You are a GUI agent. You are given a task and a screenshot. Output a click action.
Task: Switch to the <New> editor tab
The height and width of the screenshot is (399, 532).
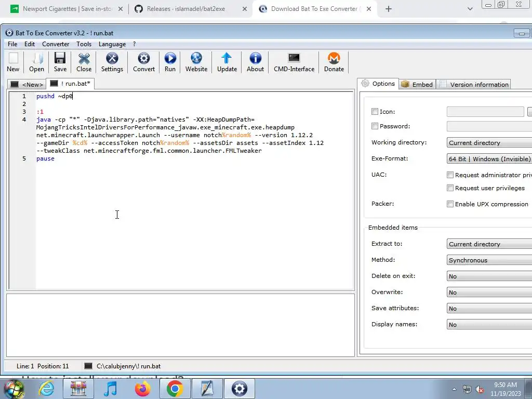[x=27, y=85]
